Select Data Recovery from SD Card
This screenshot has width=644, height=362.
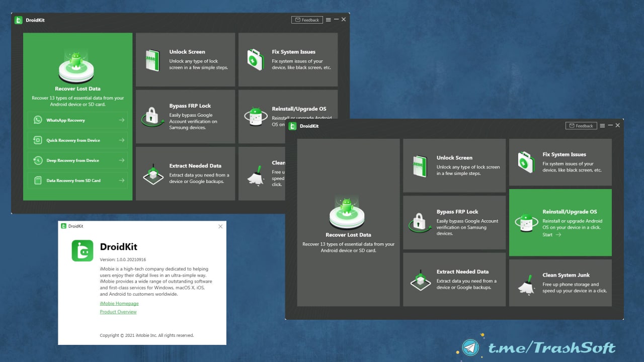78,180
